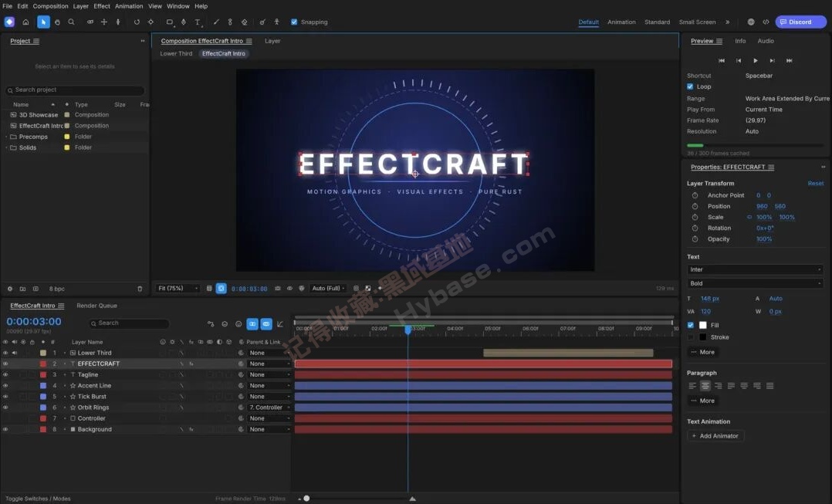Open the Auto (Full) resolution dropdown

pos(328,289)
